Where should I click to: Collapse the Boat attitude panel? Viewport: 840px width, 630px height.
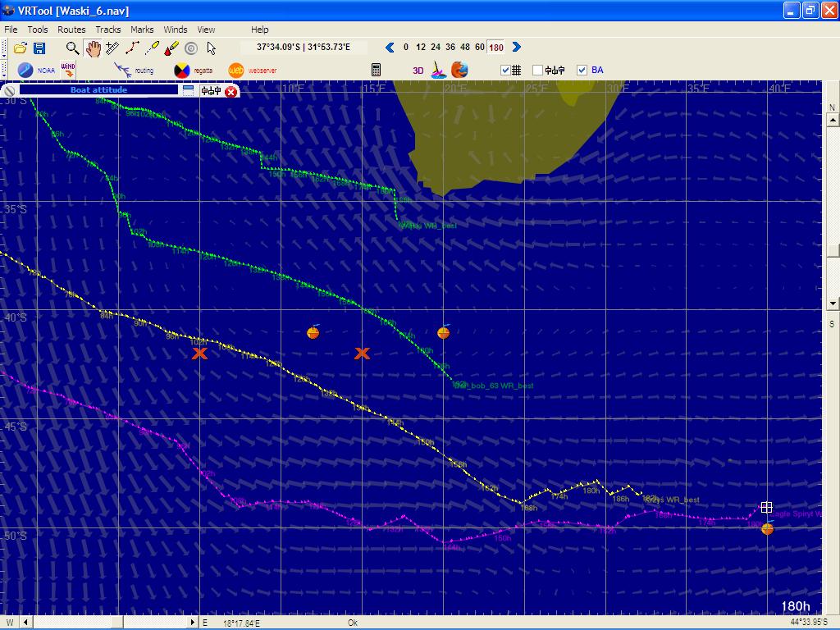point(189,90)
